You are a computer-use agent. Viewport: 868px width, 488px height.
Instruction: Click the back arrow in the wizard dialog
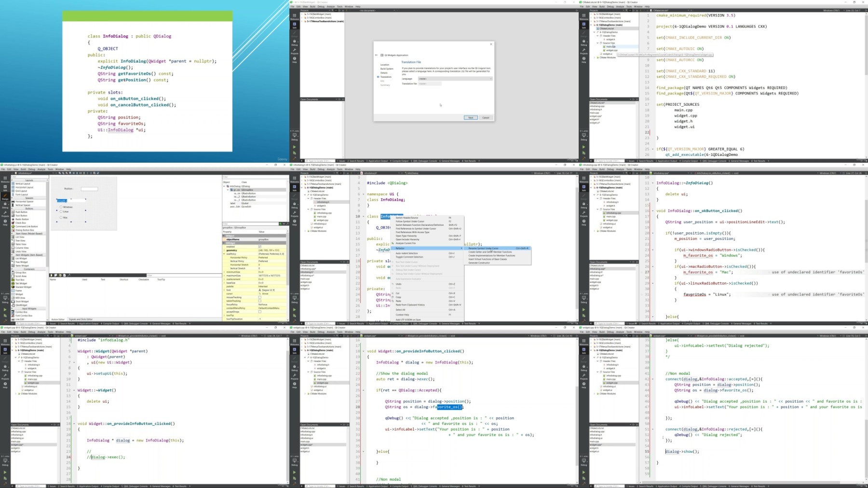(377, 55)
